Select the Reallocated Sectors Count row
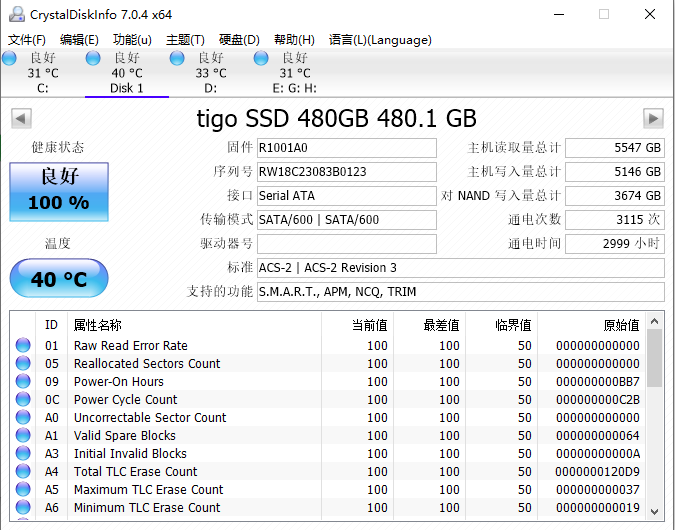The image size is (675, 530). 327,363
